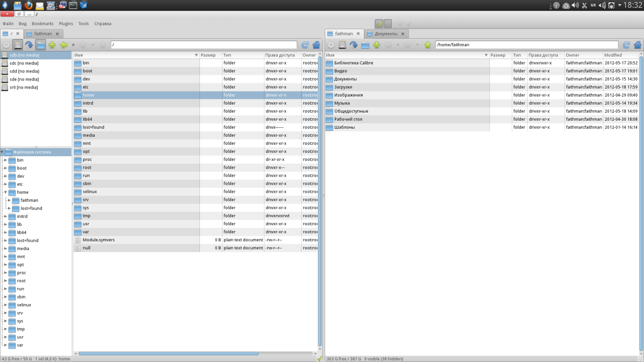Open the Bookmarks menu
The image size is (644, 362).
point(43,24)
